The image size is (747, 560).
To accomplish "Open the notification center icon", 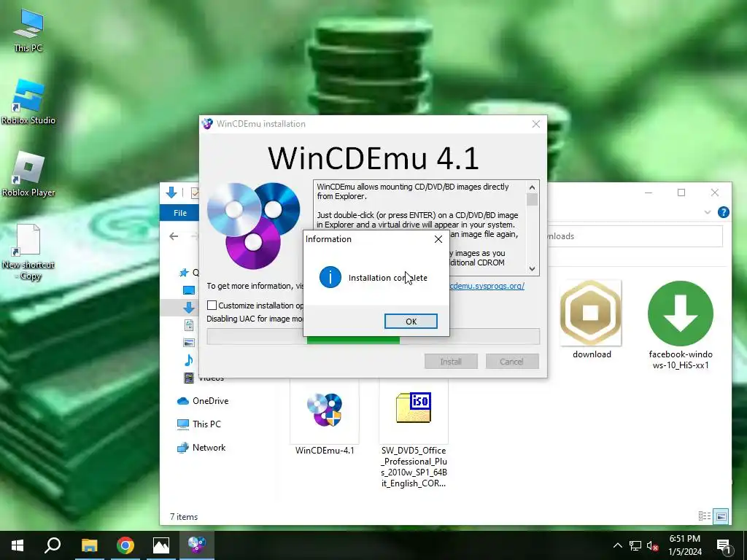I will [724, 545].
